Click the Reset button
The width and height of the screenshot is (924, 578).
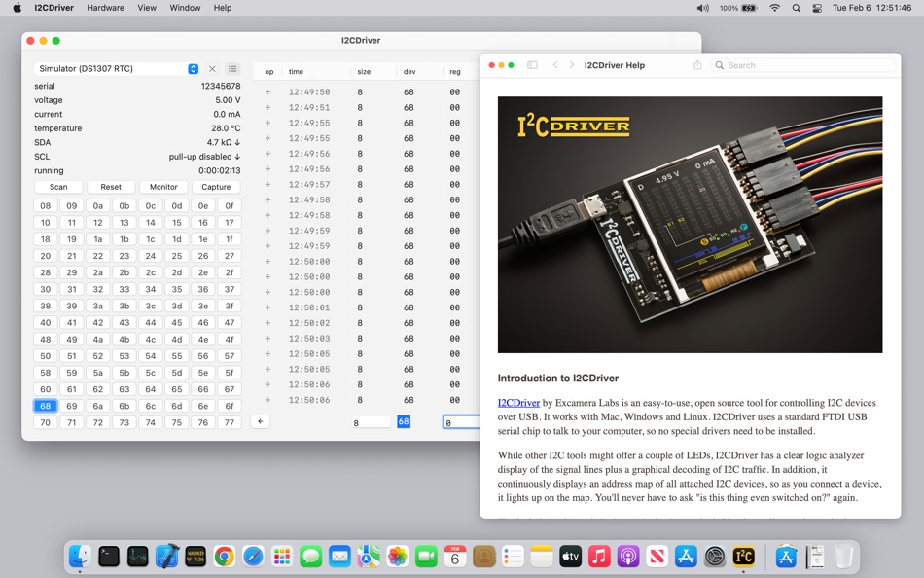(x=111, y=187)
